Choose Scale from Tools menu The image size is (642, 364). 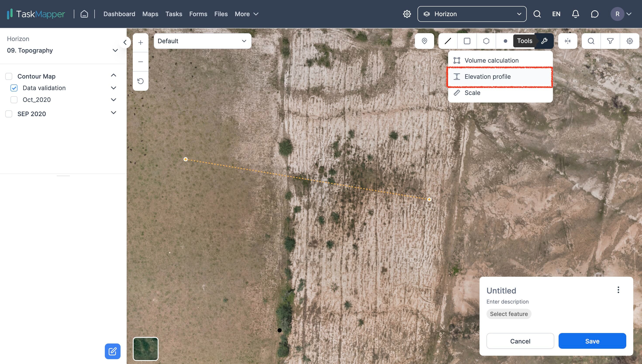click(x=500, y=93)
